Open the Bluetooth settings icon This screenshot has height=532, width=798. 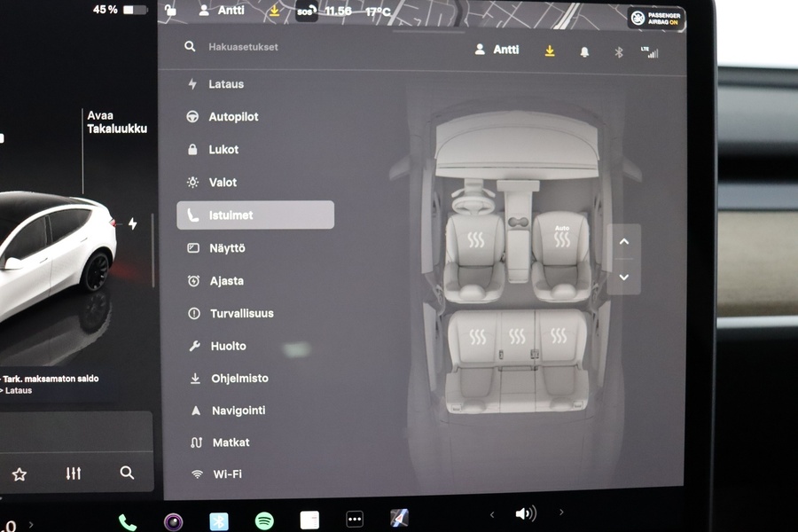pos(619,51)
